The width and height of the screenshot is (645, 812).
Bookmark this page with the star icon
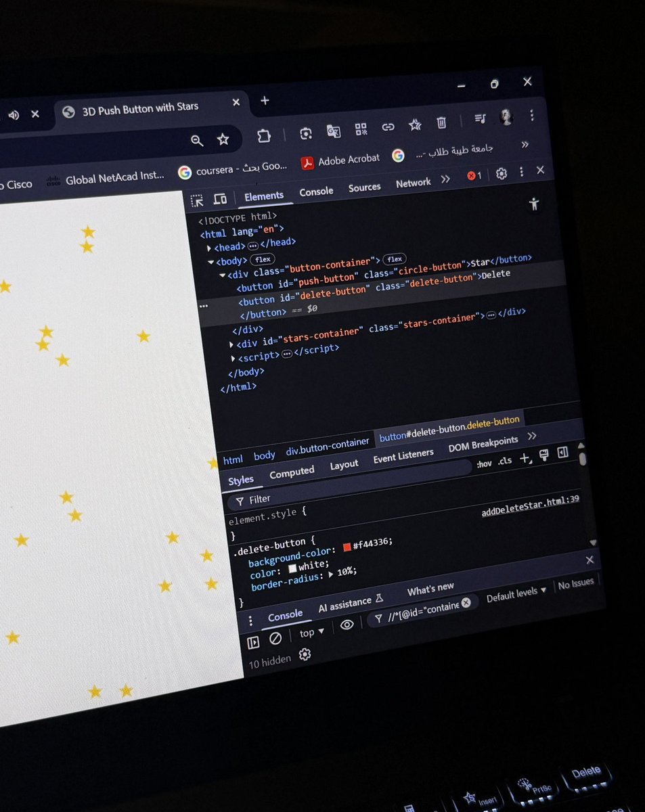[x=223, y=139]
